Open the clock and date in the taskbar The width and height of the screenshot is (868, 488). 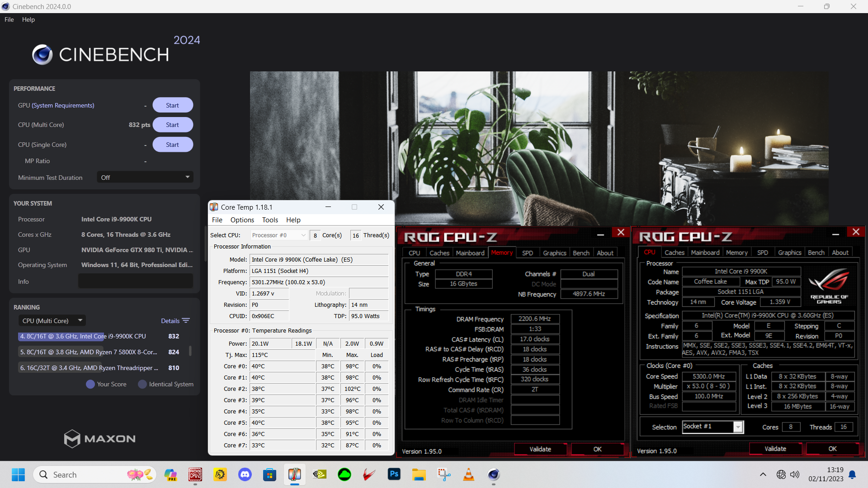[826, 474]
